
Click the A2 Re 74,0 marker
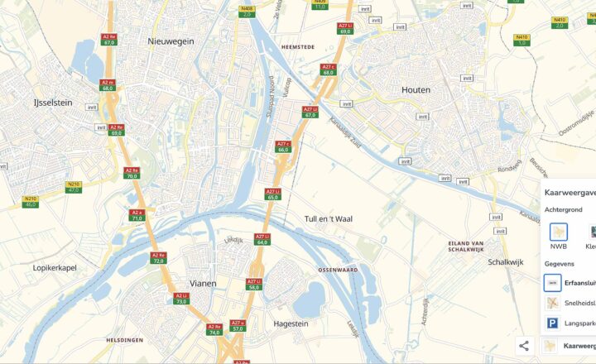214,329
